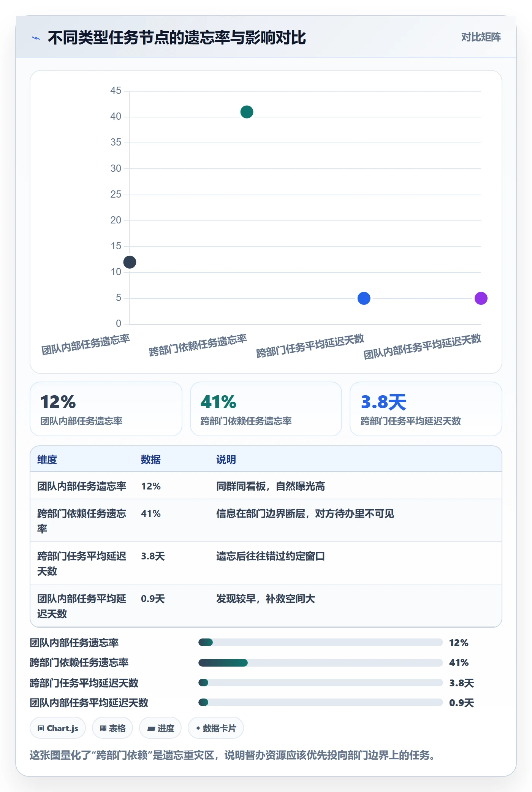The width and height of the screenshot is (532, 792).
Task: Click the dark data point for 团队内部任务遗忘率
Action: 130,262
